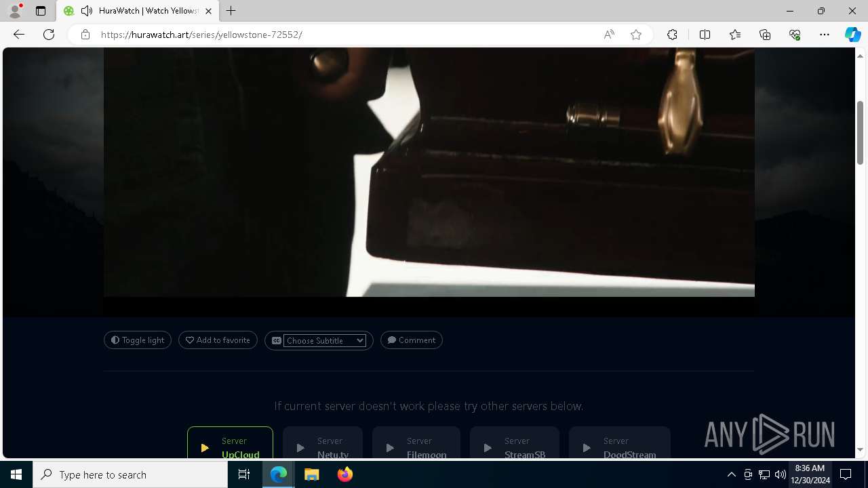Mute the HuraWatch tab audio icon
The image size is (868, 488).
coord(87,11)
